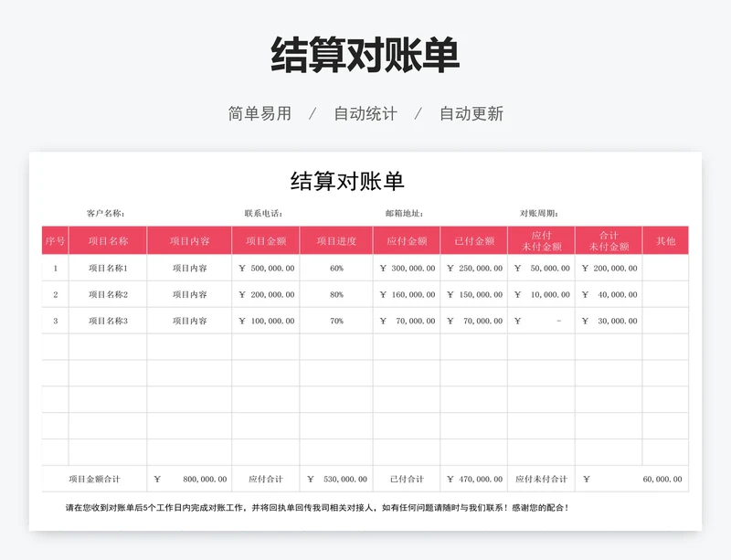
Task: Click the 联系电话 label field
Action: 263,213
